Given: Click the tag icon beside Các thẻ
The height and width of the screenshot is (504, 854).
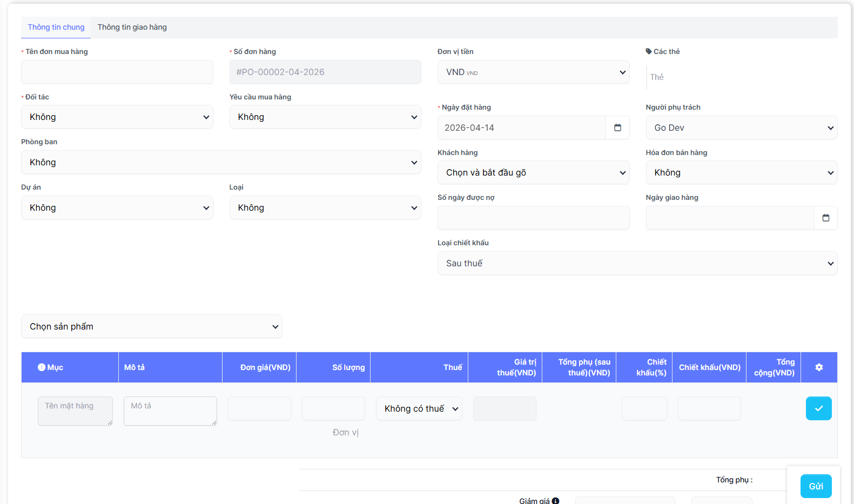Looking at the screenshot, I should (x=649, y=51).
